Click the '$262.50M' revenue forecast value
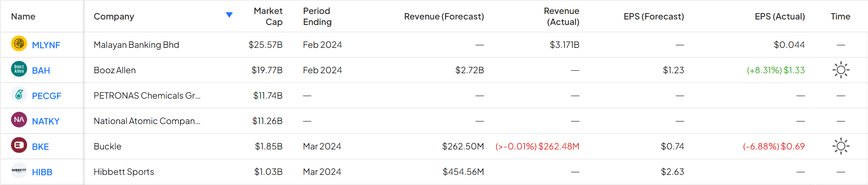The width and height of the screenshot is (868, 185). 463,146
